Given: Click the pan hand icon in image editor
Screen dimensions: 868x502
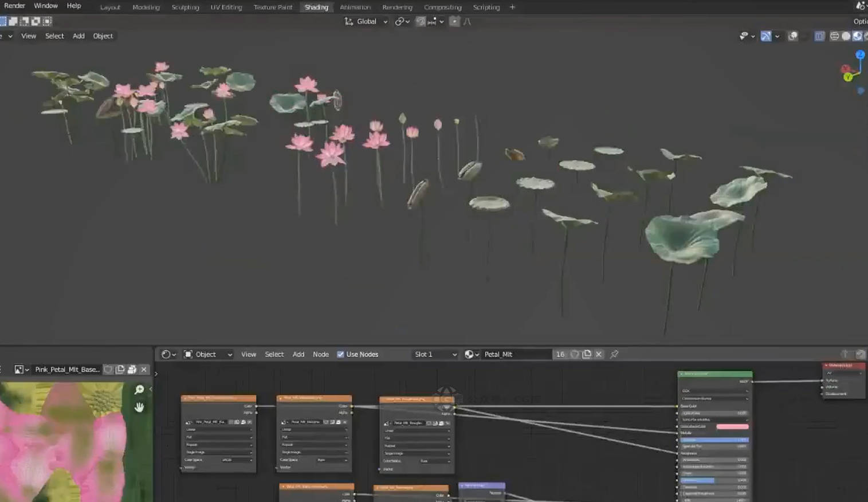Looking at the screenshot, I should tap(139, 407).
